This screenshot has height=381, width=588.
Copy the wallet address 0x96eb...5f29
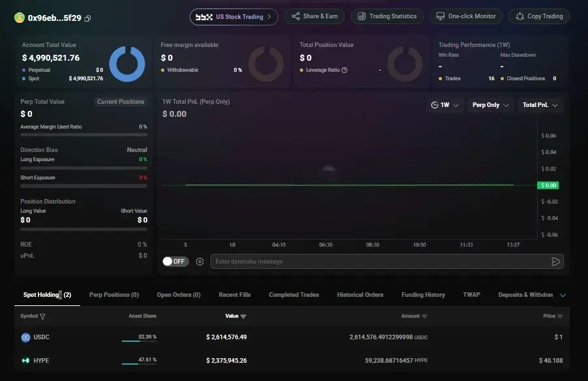[87, 18]
